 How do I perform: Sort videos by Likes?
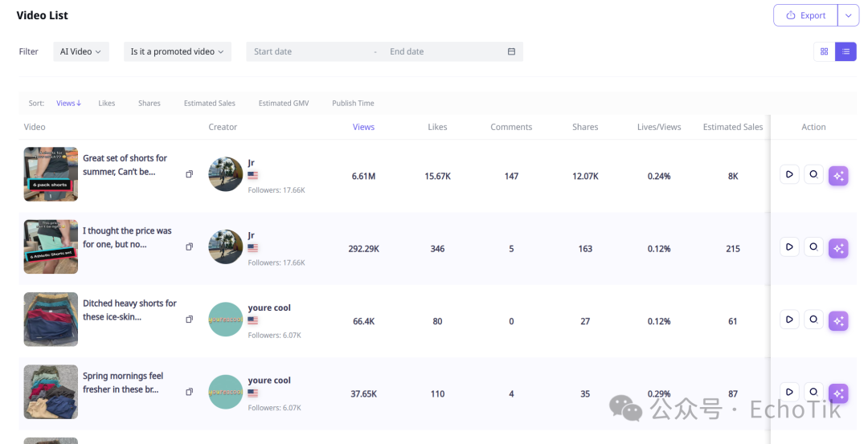107,104
